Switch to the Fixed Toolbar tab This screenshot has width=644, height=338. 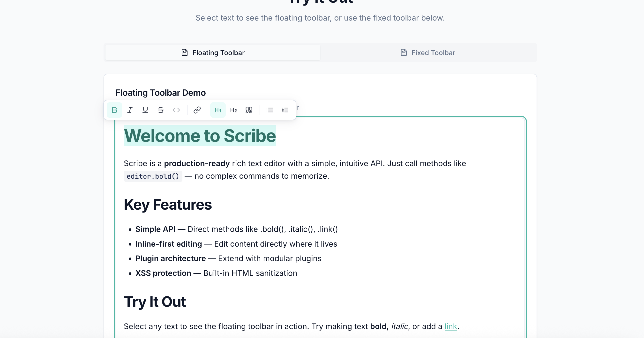(x=428, y=52)
